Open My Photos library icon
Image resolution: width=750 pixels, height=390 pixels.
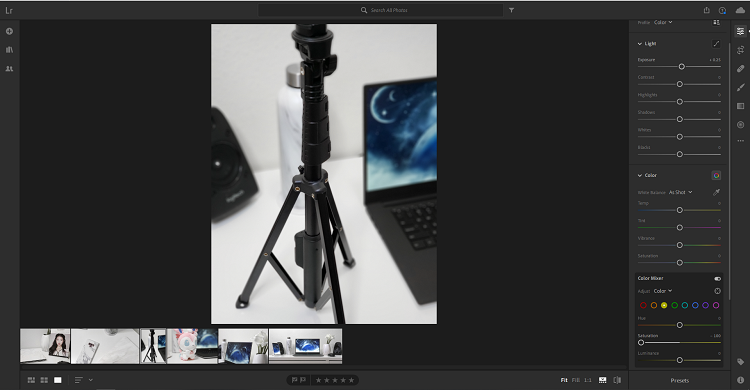click(x=9, y=50)
